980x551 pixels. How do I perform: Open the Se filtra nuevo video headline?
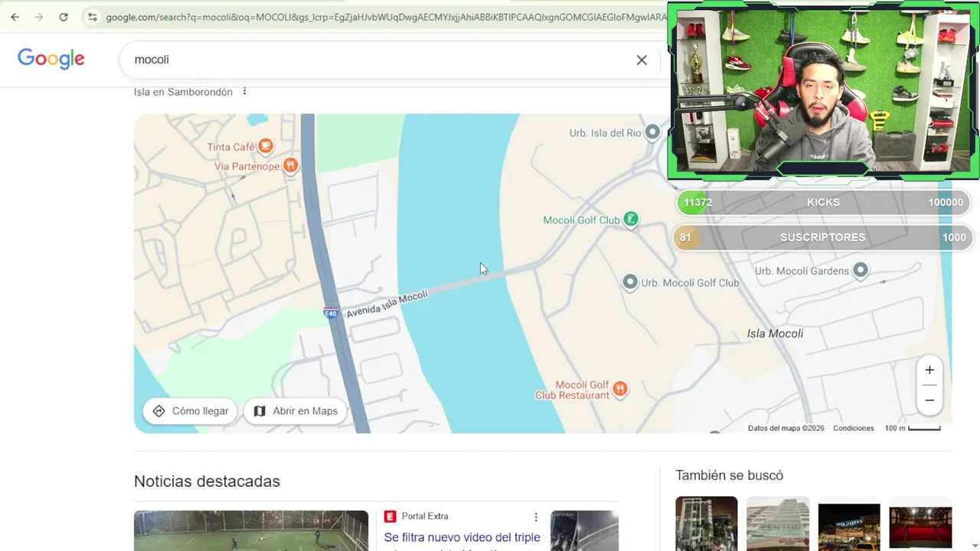click(x=462, y=537)
